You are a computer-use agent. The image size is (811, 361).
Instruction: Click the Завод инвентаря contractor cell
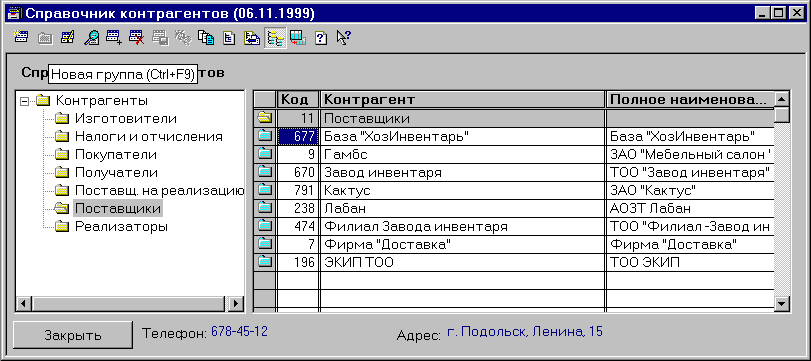(x=462, y=172)
